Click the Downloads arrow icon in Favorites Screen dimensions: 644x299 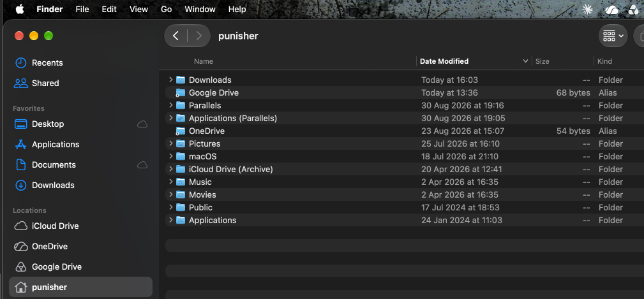[20, 186]
